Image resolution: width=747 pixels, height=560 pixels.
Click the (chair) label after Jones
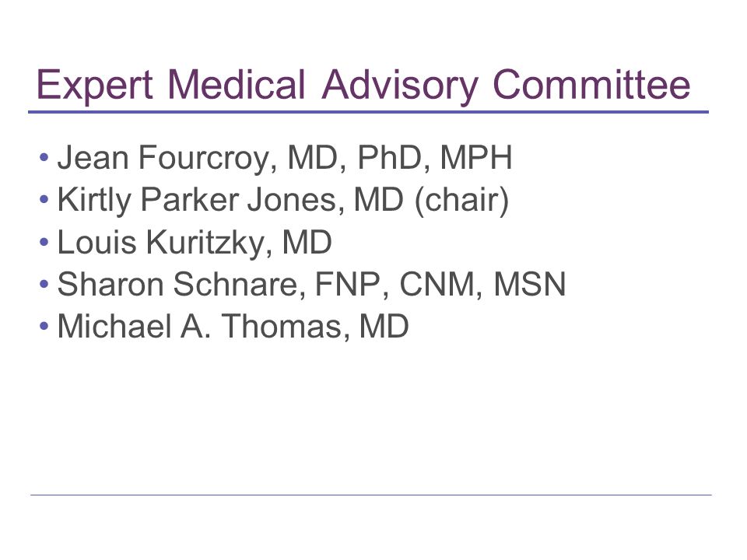[462, 201]
